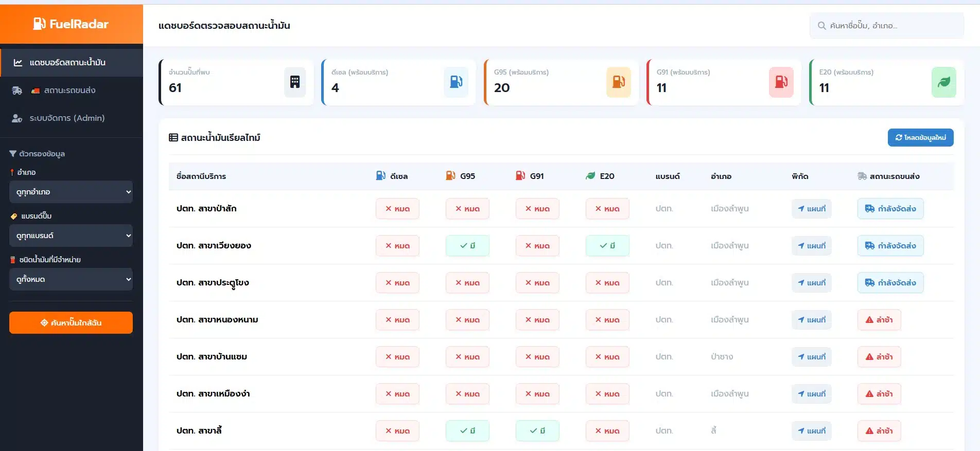Click ล่าช้า delayed status for สาขาลี้
This screenshot has height=451, width=980.
879,431
